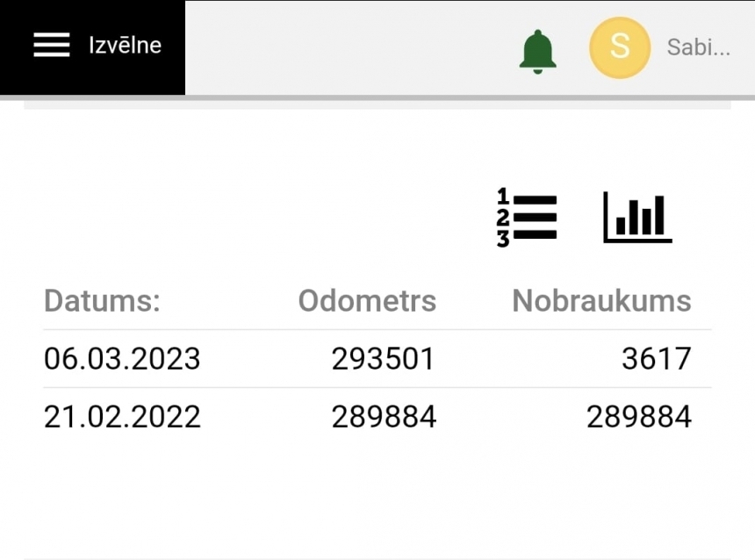The image size is (755, 560).
Task: Click the Izvēlne menu label
Action: pos(125,46)
